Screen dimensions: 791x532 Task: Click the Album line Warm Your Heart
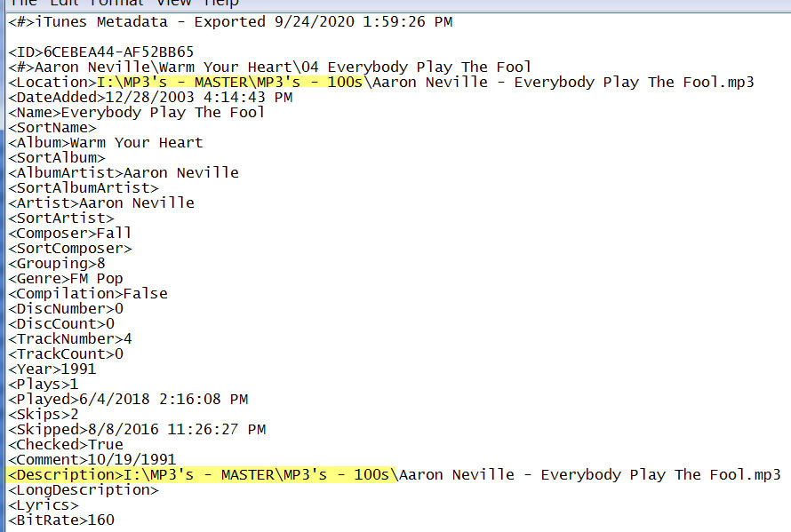pyautogui.click(x=106, y=143)
